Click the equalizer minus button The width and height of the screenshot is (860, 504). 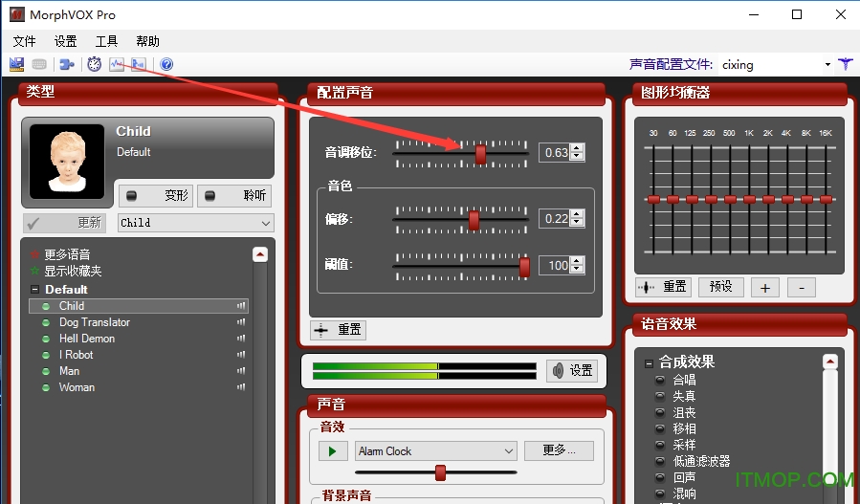(802, 287)
